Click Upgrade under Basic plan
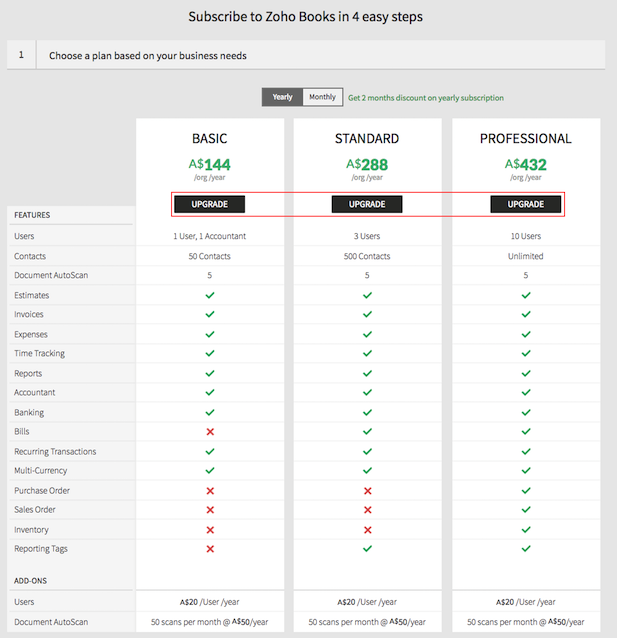Image resolution: width=617 pixels, height=638 pixels. (210, 204)
